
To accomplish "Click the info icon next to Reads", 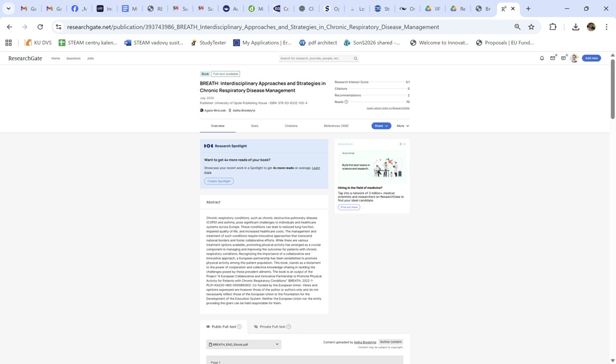I will 346,102.
